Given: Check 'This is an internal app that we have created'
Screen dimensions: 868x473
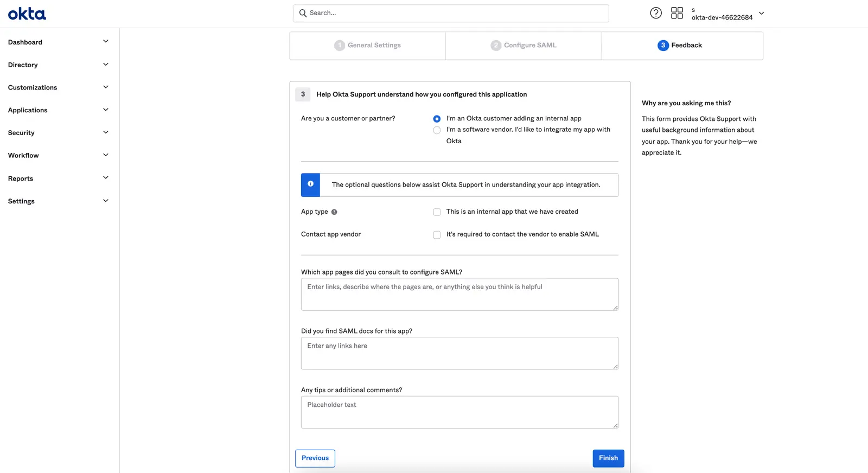Looking at the screenshot, I should click(437, 212).
